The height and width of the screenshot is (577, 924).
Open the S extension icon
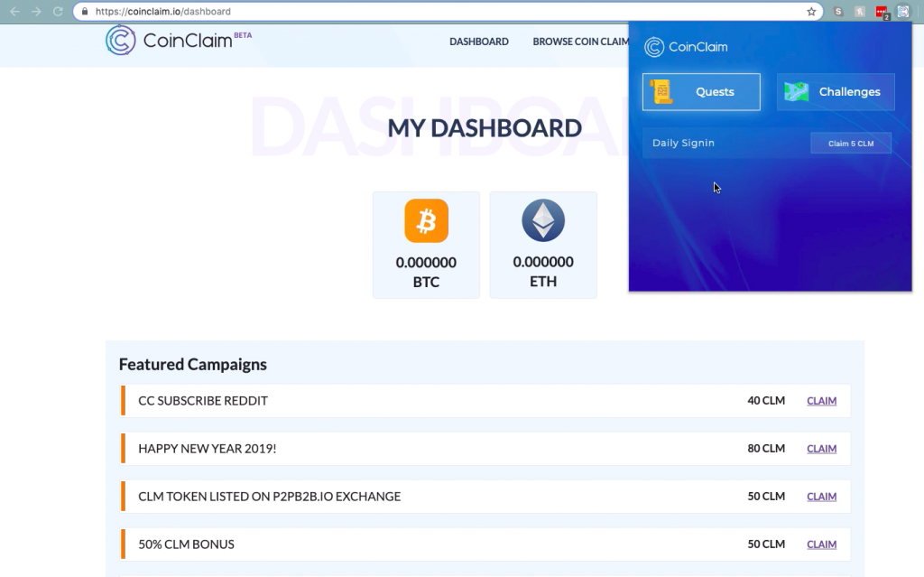pos(838,11)
